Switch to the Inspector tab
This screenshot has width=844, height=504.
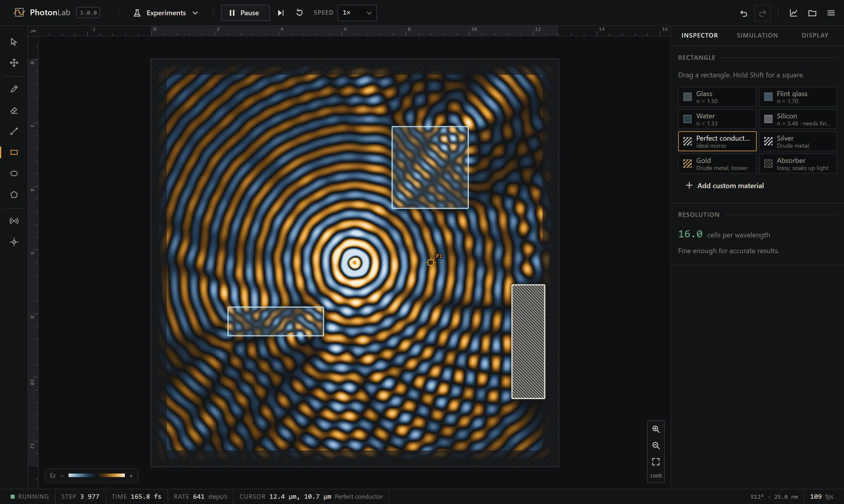click(700, 35)
